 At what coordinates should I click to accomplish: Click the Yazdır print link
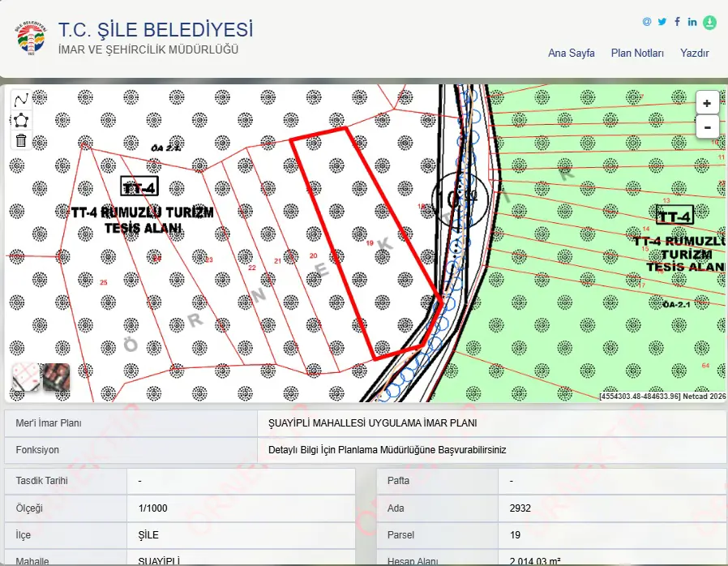[x=695, y=53]
